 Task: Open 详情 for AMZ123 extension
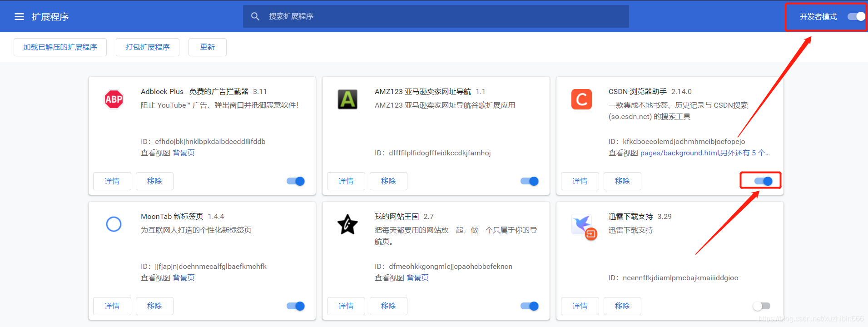346,181
